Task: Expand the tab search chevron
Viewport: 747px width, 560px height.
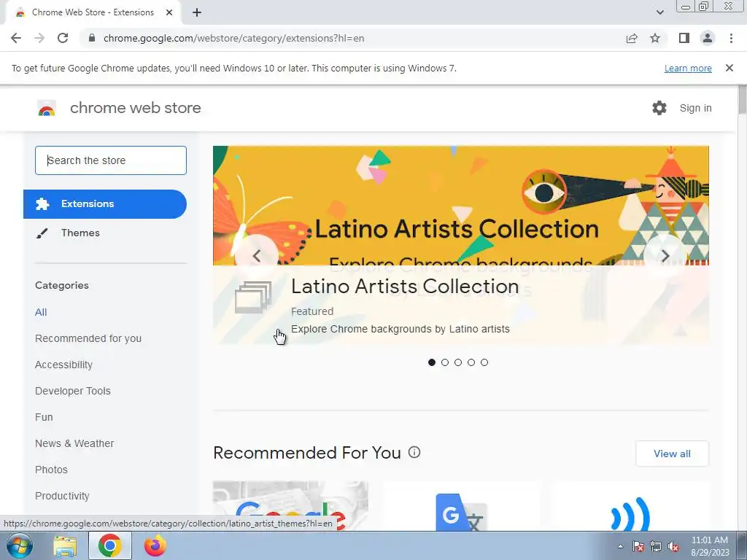Action: pos(659,12)
